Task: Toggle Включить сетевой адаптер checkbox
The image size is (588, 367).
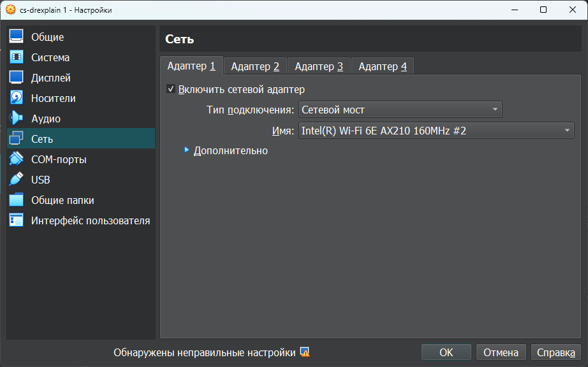Action: click(x=171, y=89)
